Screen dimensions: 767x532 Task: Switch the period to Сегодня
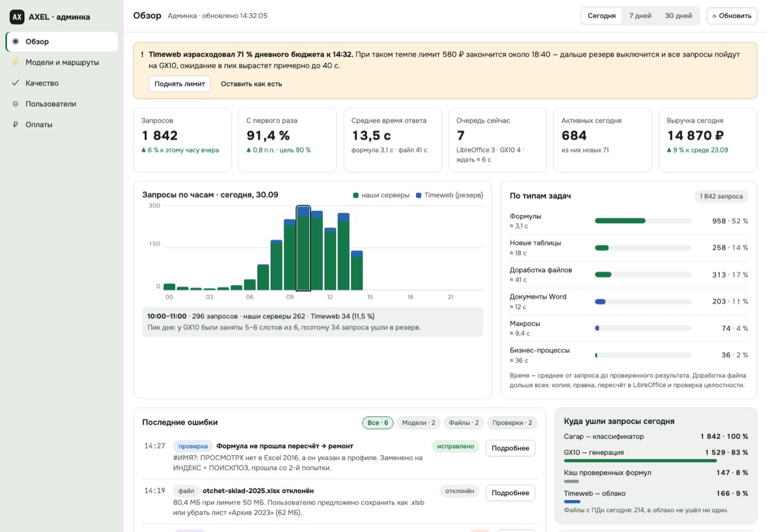(x=601, y=16)
